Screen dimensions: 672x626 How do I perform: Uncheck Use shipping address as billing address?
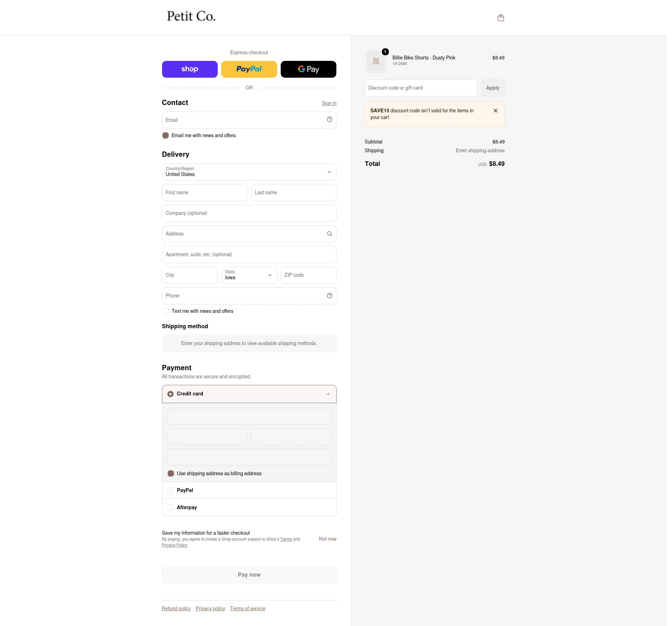point(171,473)
